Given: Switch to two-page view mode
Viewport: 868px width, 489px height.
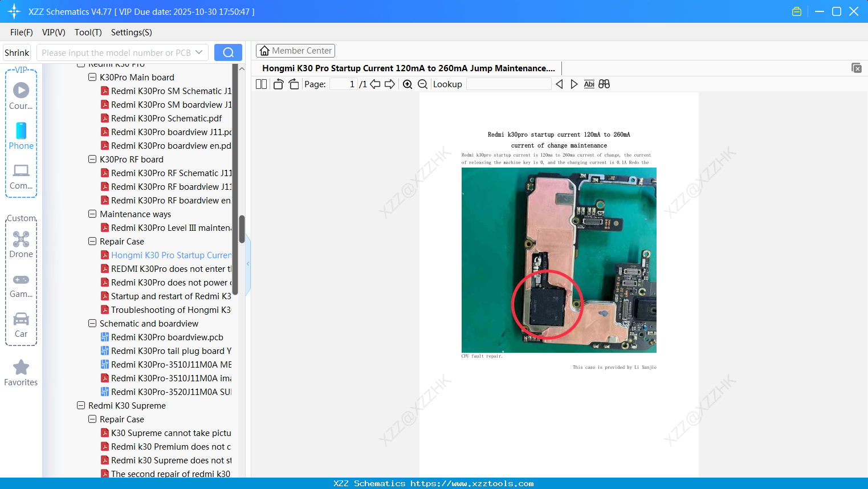Looking at the screenshot, I should [x=260, y=83].
